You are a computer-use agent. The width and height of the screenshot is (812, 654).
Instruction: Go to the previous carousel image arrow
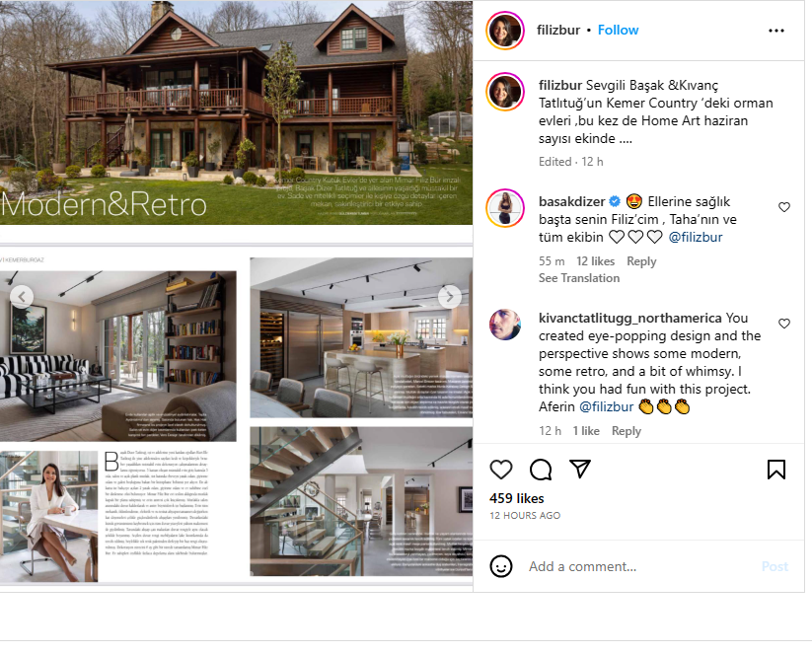pyautogui.click(x=22, y=297)
